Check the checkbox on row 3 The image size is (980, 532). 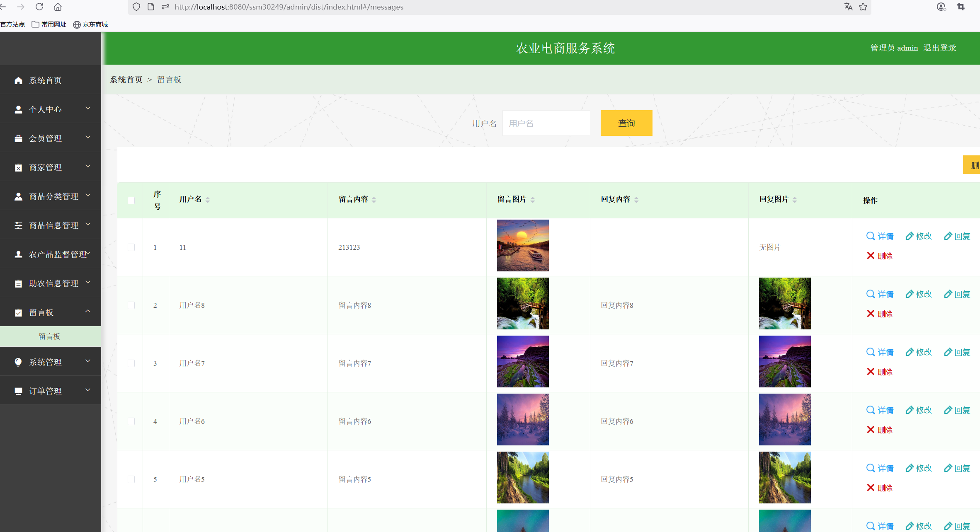131,363
